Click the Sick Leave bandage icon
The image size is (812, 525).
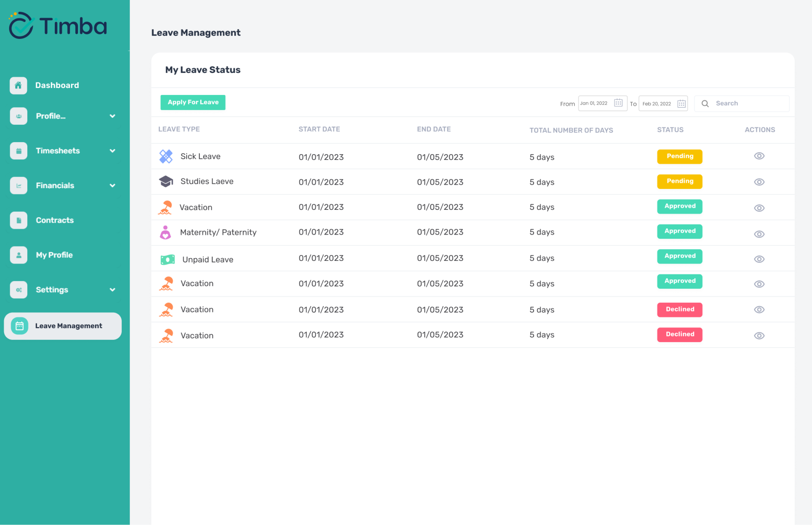[x=166, y=157]
